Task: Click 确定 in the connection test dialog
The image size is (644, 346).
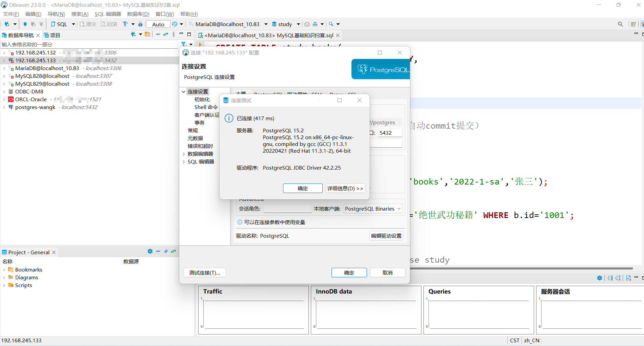Action: (x=303, y=188)
